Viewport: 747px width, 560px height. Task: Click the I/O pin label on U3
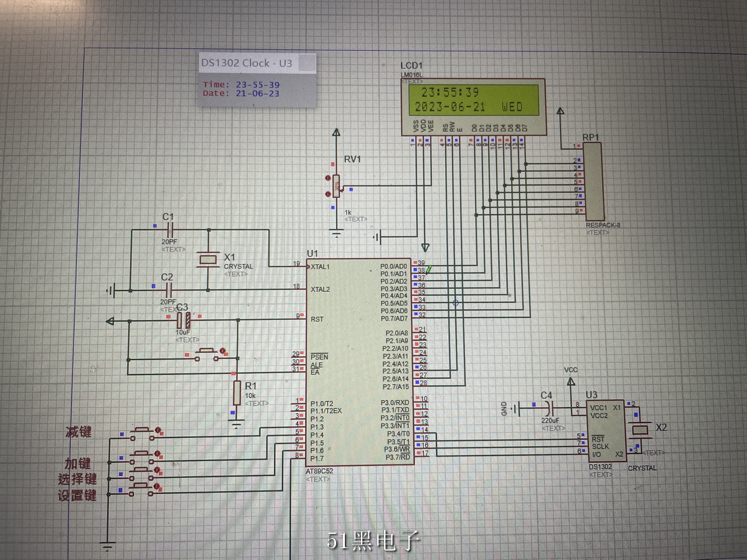597,454
